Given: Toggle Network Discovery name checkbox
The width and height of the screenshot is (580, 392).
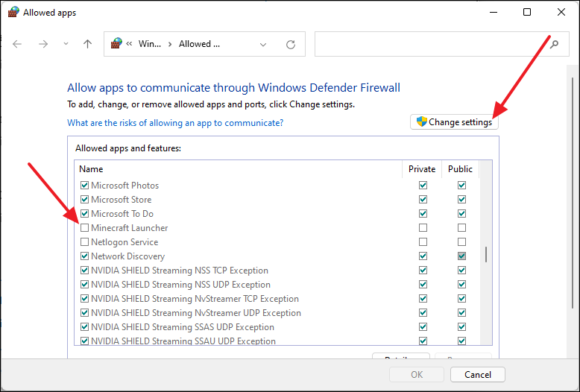Looking at the screenshot, I should coord(84,256).
